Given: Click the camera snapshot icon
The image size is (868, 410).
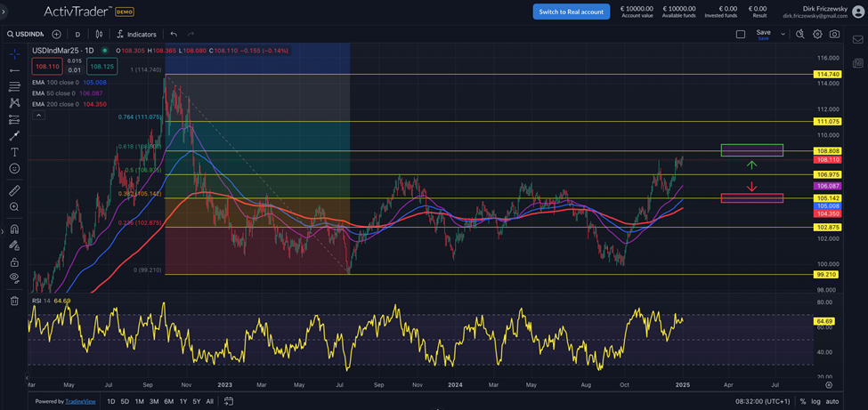Looking at the screenshot, I should (834, 34).
